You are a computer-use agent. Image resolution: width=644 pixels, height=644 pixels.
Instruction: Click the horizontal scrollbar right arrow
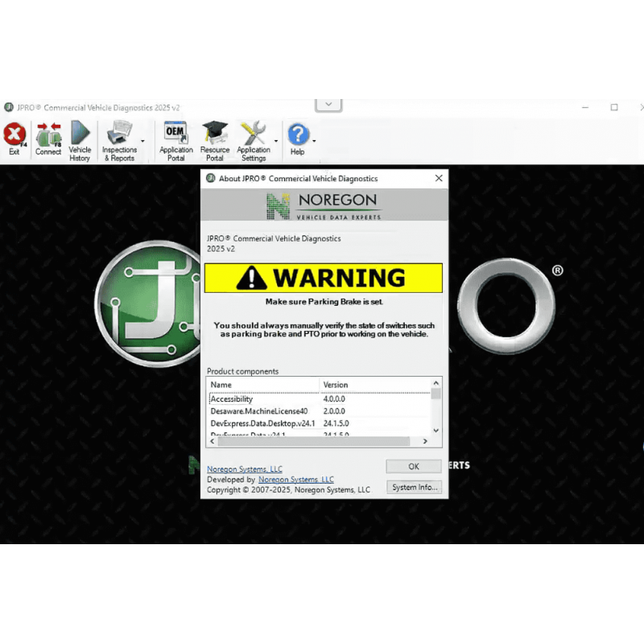pos(425,441)
